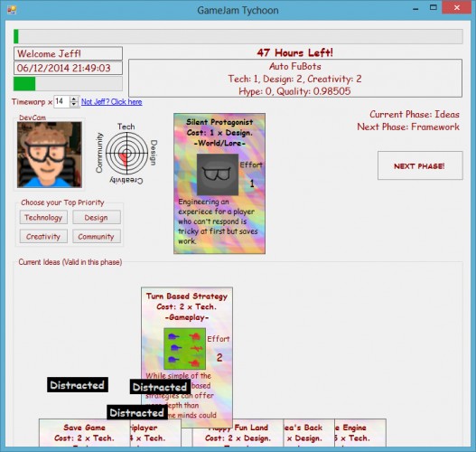Click the Silent Protagonist glasses icon
476x452 pixels.
click(x=218, y=174)
